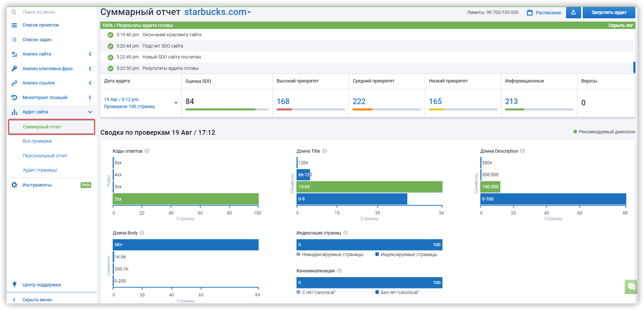Image resolution: width=644 pixels, height=310 pixels.
Task: Expand the Анализ ключевых фраз chevron
Action: point(90,69)
